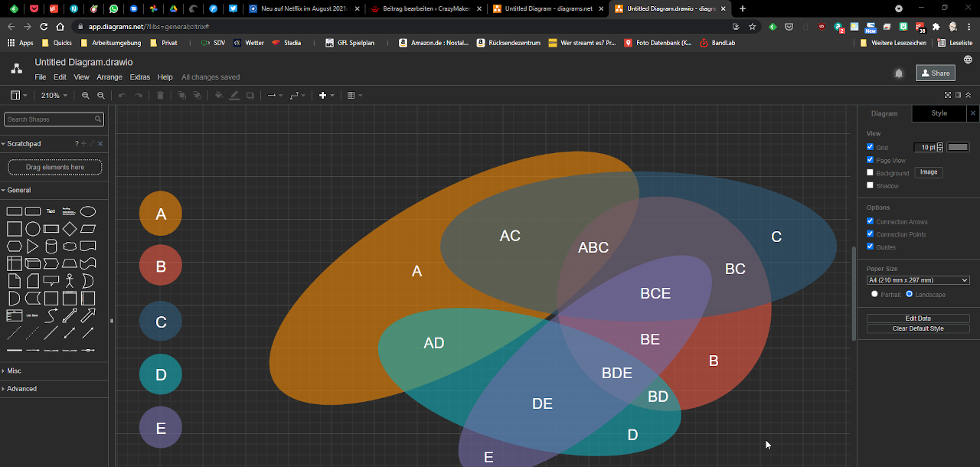This screenshot has width=980, height=467.
Task: Open the Arrange menu
Action: click(109, 77)
